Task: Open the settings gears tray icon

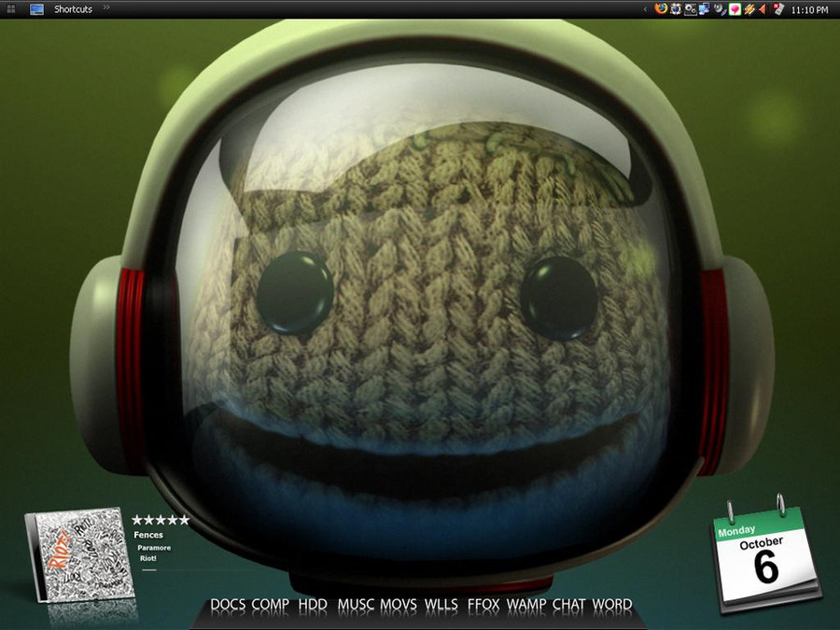Action: [690, 9]
